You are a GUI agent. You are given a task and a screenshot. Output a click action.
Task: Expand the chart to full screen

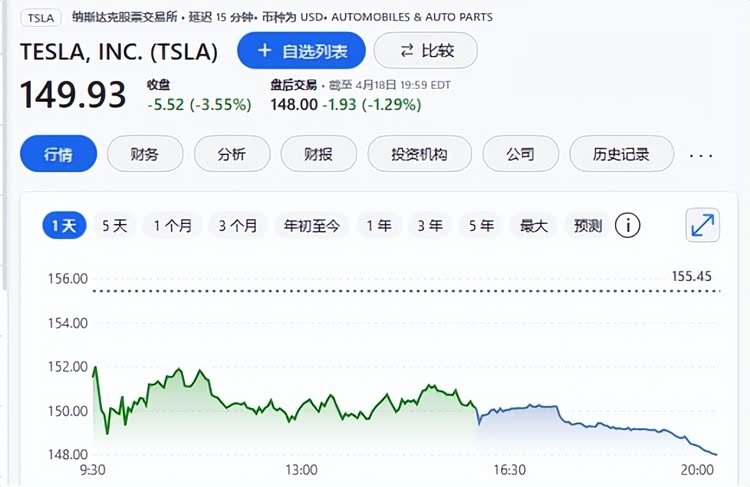coord(703,225)
